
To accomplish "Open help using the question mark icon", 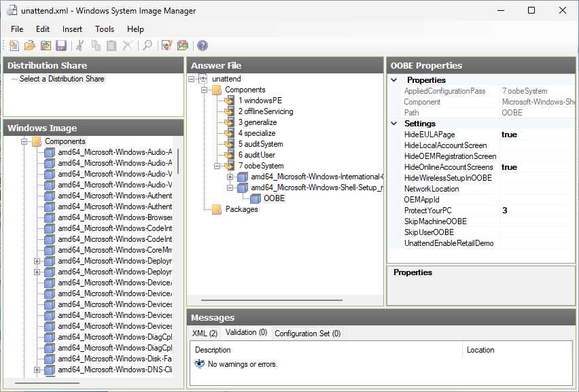I will tap(203, 46).
